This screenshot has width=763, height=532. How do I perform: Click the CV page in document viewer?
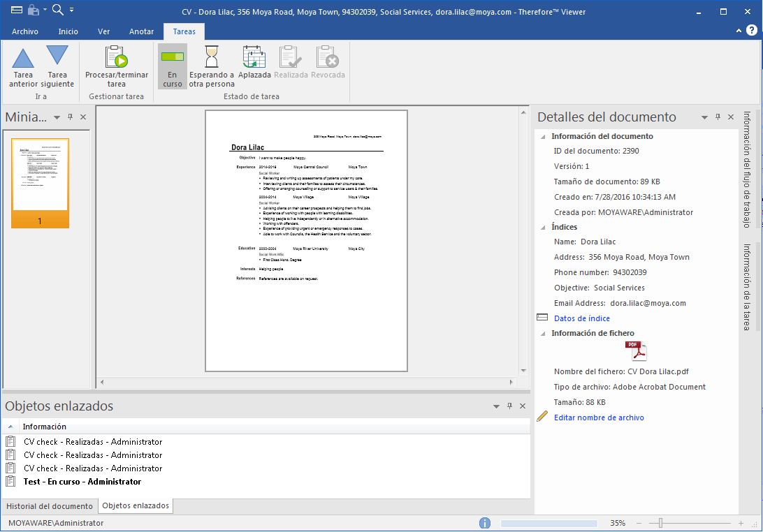click(306, 241)
